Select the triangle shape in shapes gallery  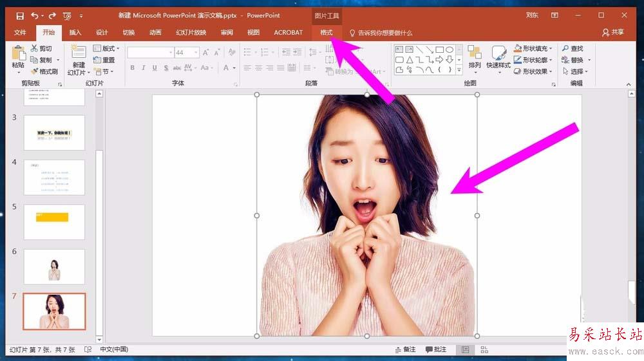pyautogui.click(x=410, y=60)
